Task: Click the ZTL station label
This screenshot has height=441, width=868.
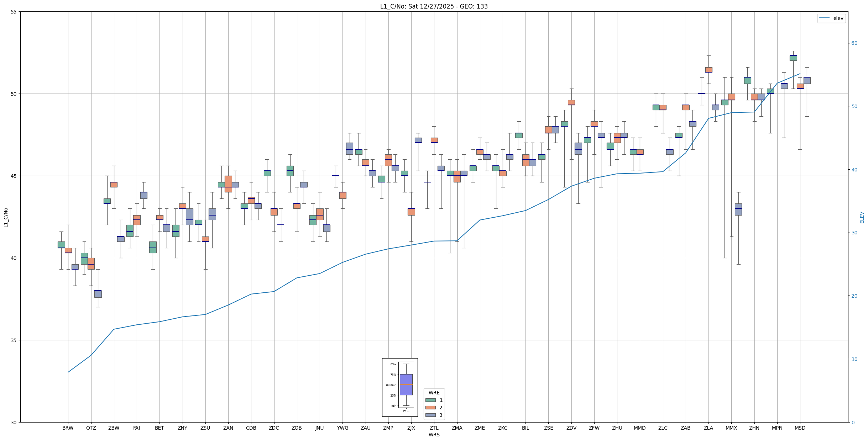Action: pyautogui.click(x=434, y=428)
